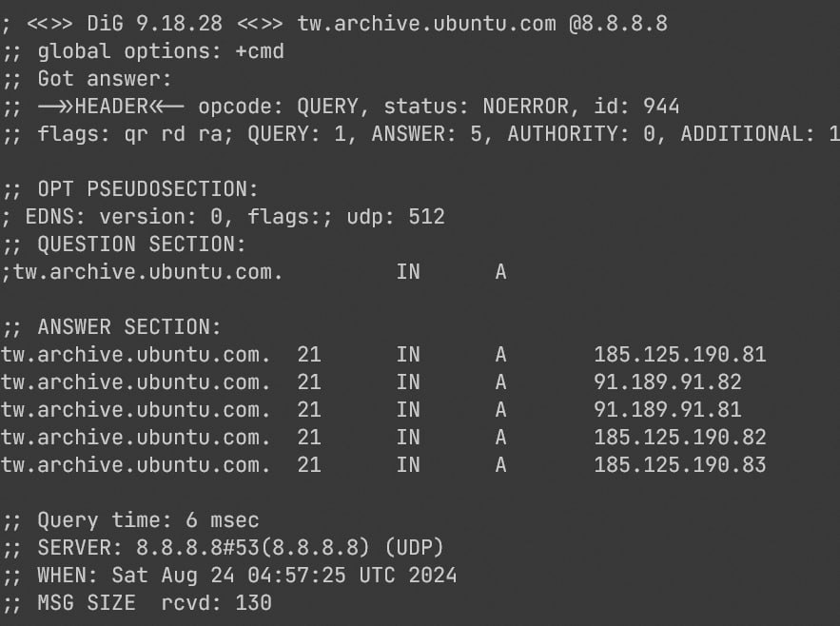Click the OPT PSEUDOSECTION heading
840x626 pixels.
pyautogui.click(x=147, y=189)
